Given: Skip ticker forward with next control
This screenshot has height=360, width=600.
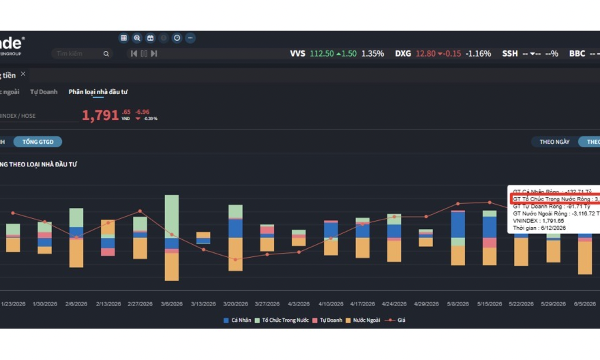Looking at the screenshot, I should 154,54.
